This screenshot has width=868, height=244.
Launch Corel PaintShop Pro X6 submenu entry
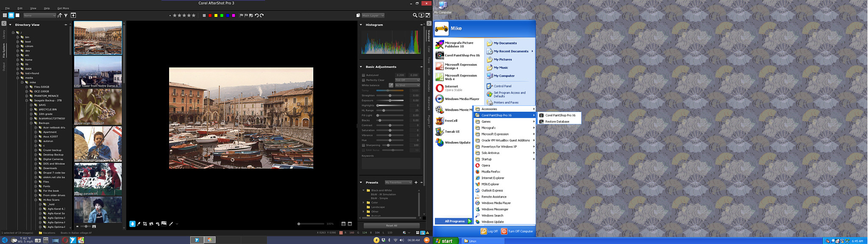[559, 115]
